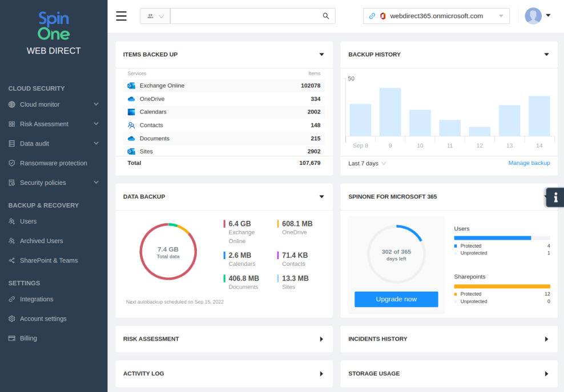The image size is (564, 392).
Task: Collapse the Backup History panel
Action: click(x=546, y=54)
